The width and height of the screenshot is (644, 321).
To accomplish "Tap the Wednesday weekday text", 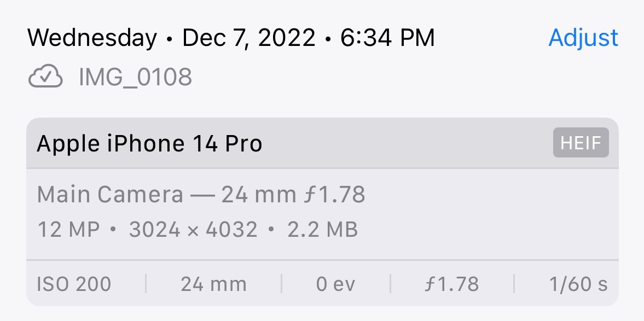I will pos(92,38).
